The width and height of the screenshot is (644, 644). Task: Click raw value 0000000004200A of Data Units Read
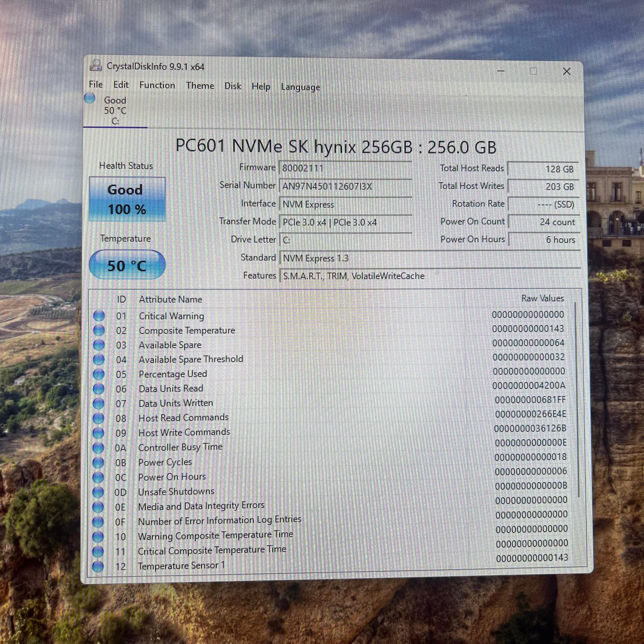coord(529,385)
